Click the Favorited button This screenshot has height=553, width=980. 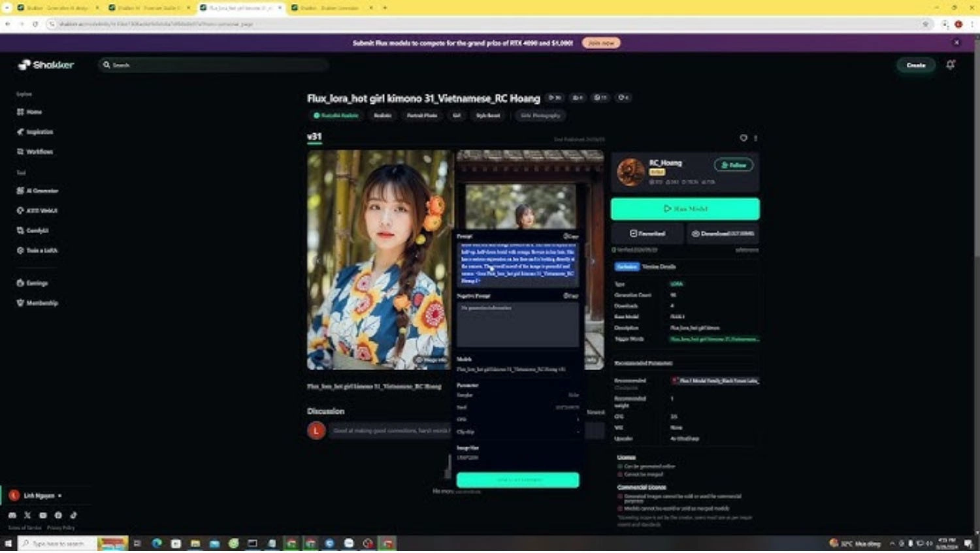(647, 233)
